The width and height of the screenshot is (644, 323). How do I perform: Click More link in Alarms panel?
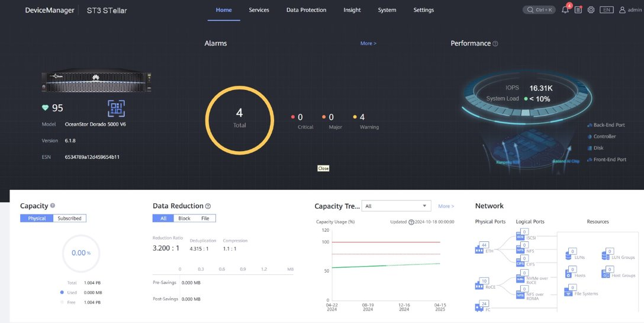click(368, 43)
